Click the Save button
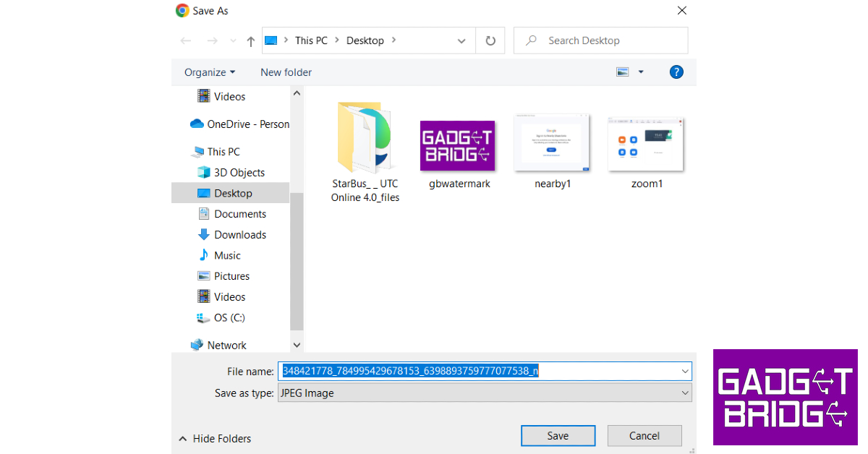Image resolution: width=868 pixels, height=454 pixels. click(x=558, y=436)
